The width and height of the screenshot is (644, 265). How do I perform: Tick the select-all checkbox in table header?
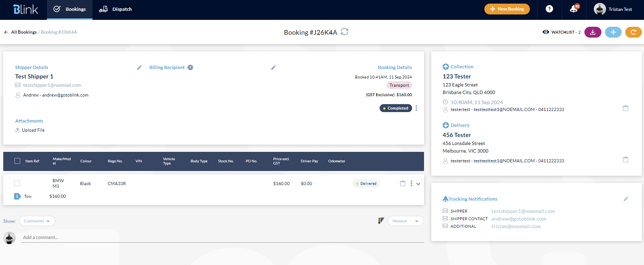tap(17, 161)
